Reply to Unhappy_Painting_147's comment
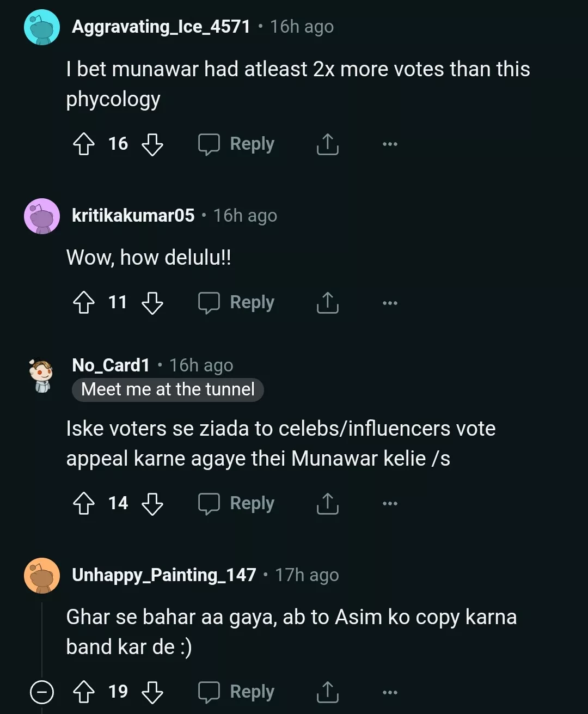Viewport: 588px width, 714px height. (236, 692)
